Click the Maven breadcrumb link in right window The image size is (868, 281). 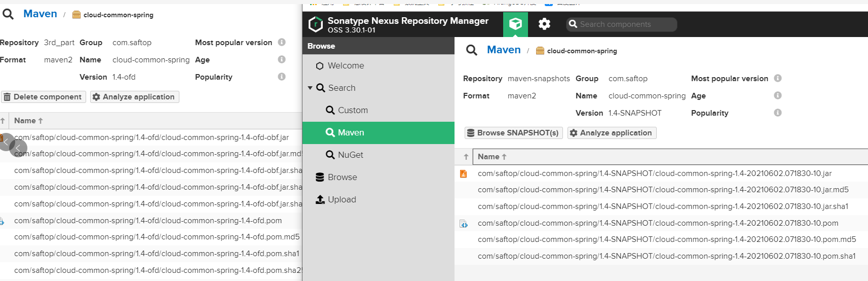pyautogui.click(x=504, y=50)
